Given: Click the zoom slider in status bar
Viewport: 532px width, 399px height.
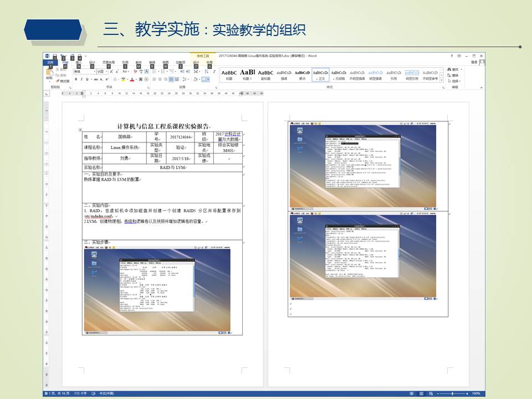Looking at the screenshot, I should (x=452, y=393).
